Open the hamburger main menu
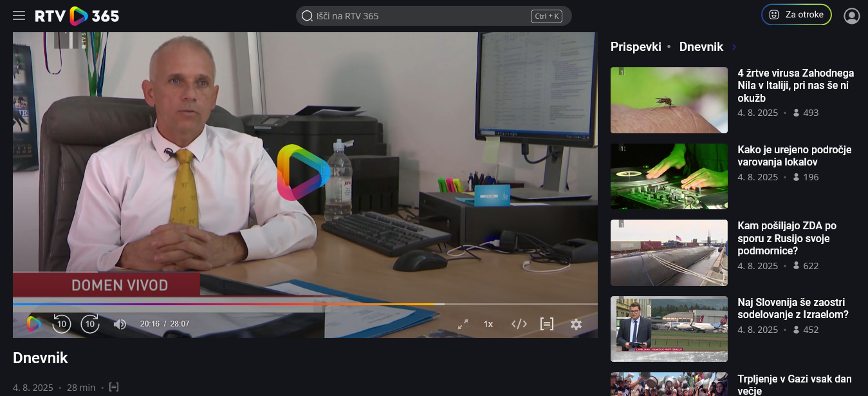 (19, 15)
